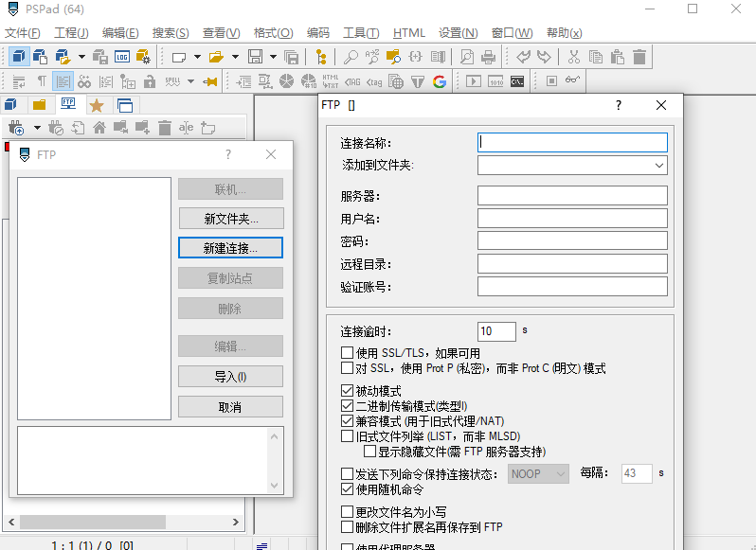Expand the Save dropdown arrow

click(x=273, y=57)
